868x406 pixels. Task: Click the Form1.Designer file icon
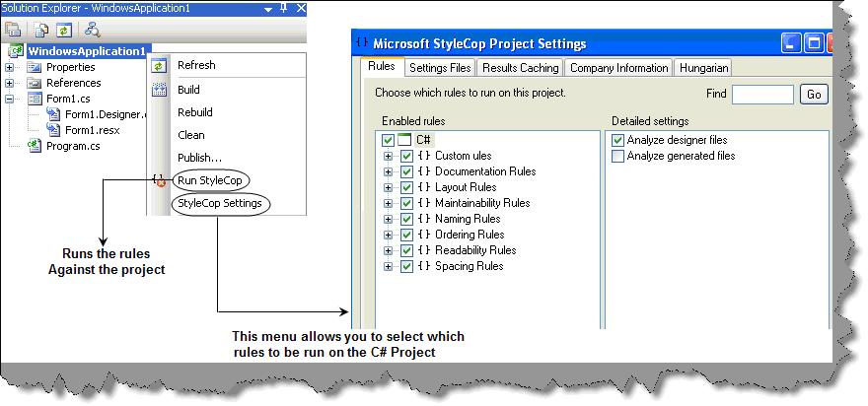tap(53, 114)
